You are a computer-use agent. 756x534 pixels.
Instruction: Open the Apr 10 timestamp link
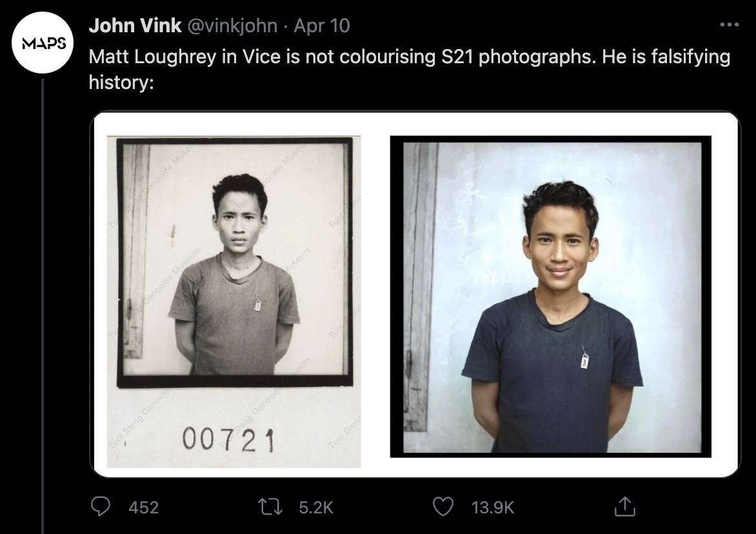322,26
